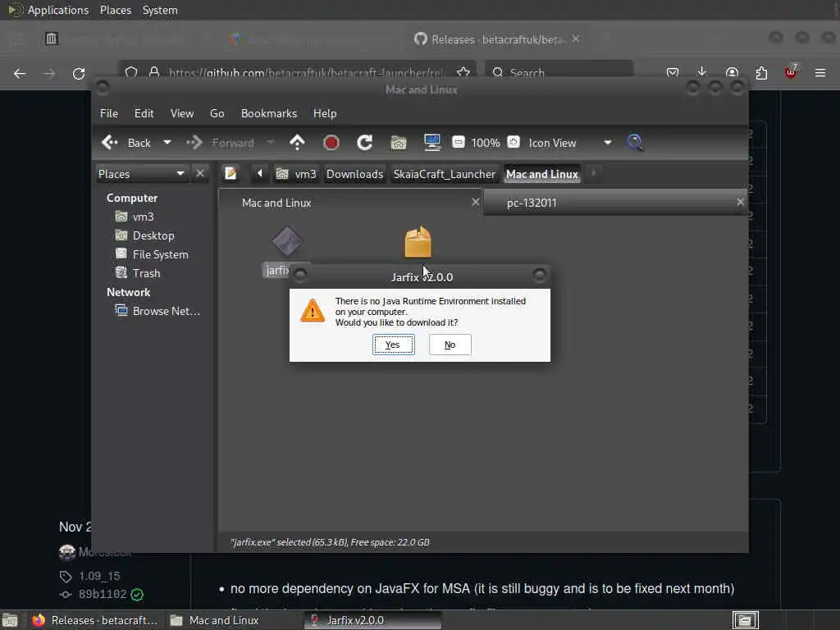840x630 pixels.
Task: Open the Icon View mode dropdown
Action: pyautogui.click(x=570, y=143)
